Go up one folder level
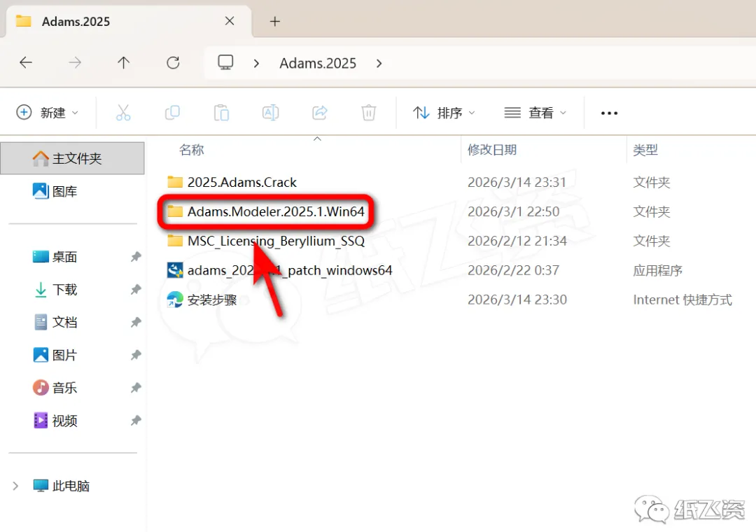The height and width of the screenshot is (532, 756). point(123,63)
